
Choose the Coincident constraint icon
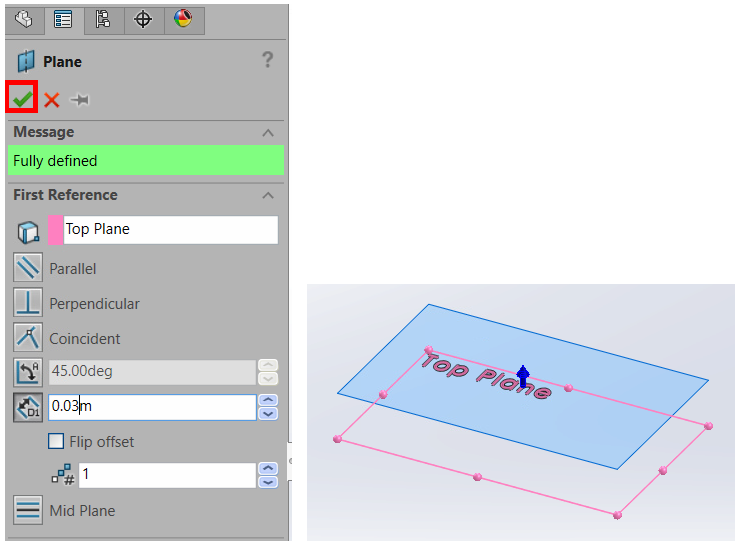[x=28, y=338]
